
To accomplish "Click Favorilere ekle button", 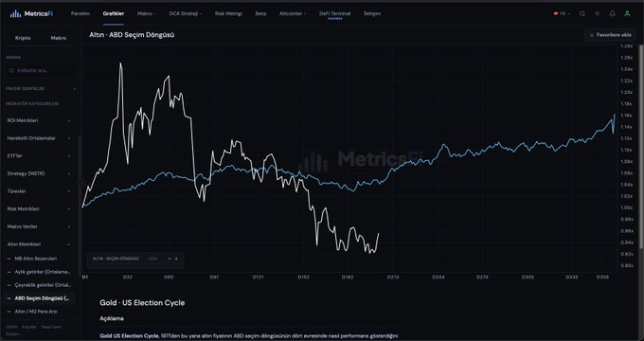I will (x=610, y=35).
